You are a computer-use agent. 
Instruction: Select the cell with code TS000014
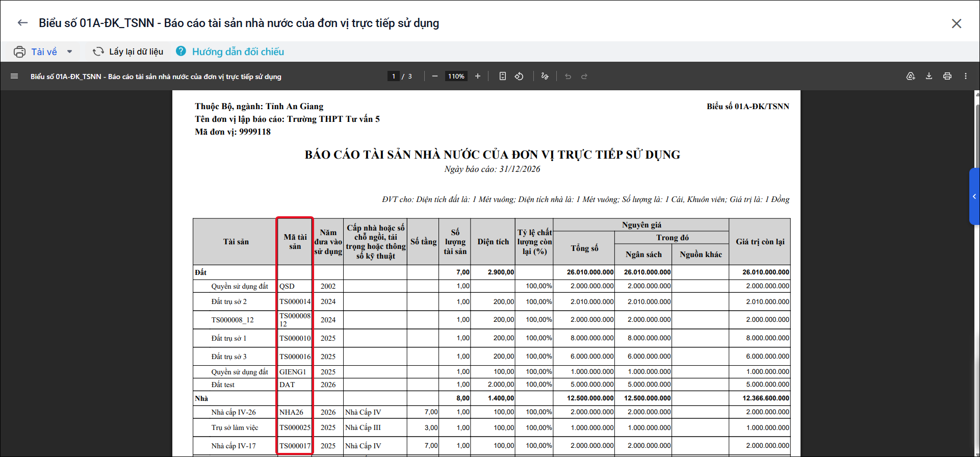(295, 301)
